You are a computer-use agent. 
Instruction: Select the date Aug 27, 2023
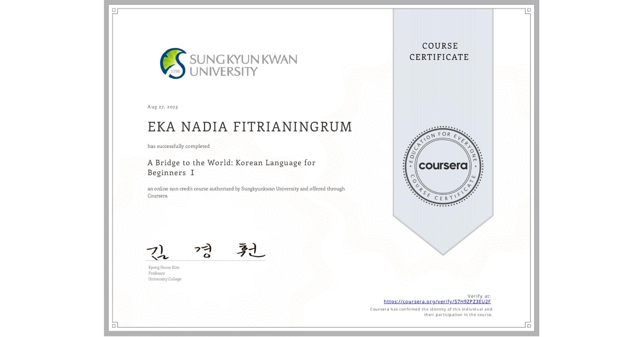pyautogui.click(x=162, y=107)
